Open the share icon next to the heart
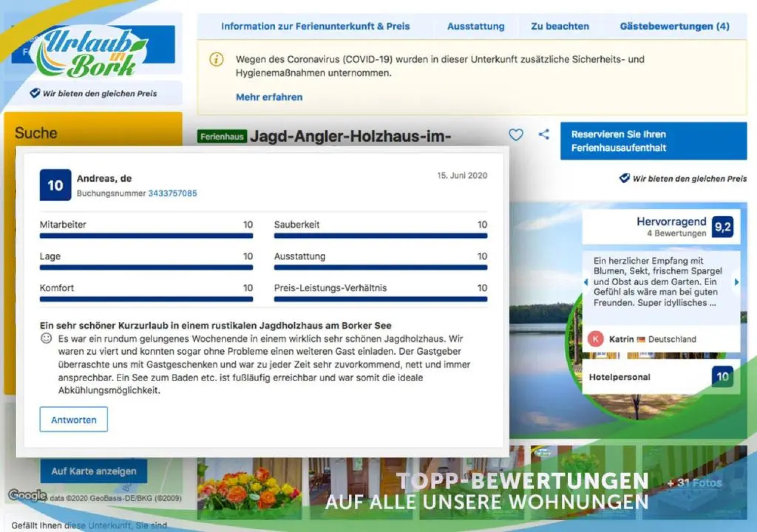Screen dimensions: 757x532 click(544, 134)
